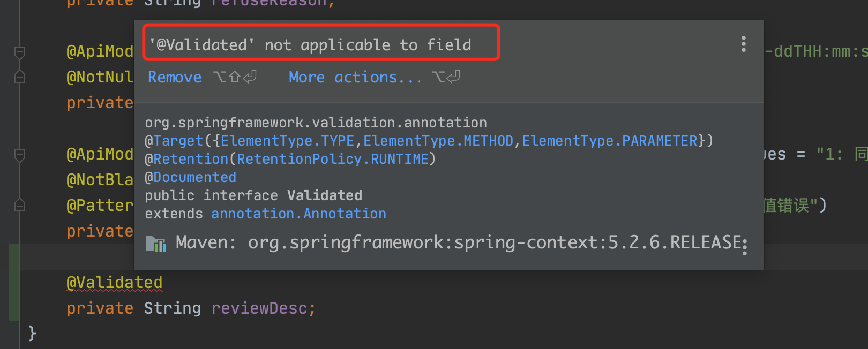Place the cursor on the @Validated annotation
The width and height of the screenshot is (868, 349).
click(114, 283)
